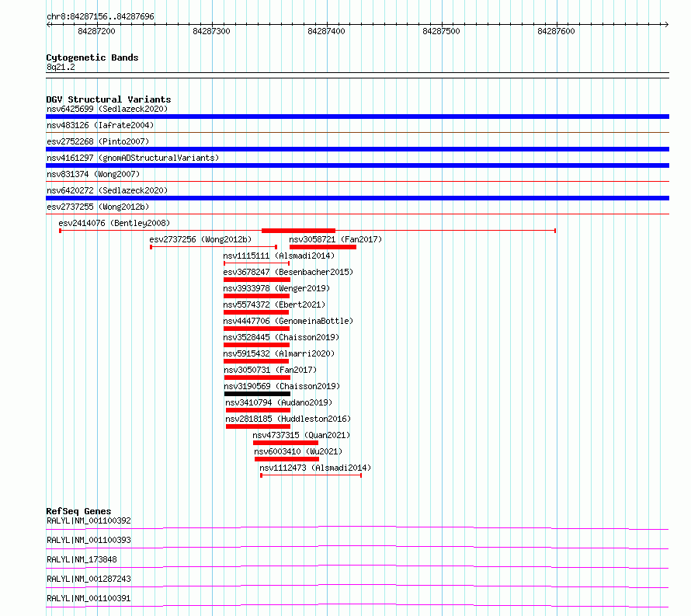Select the nsv3058721 (Fan2017) label
The width and height of the screenshot is (691, 616).
[335, 239]
